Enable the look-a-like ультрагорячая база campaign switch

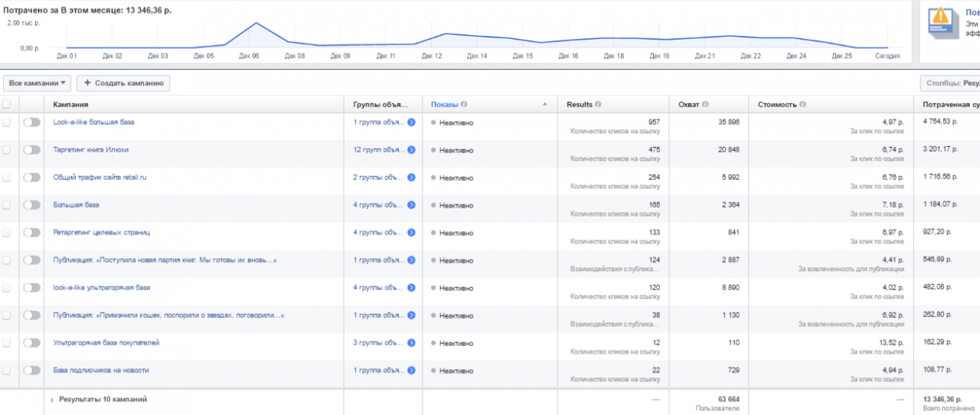(x=31, y=287)
